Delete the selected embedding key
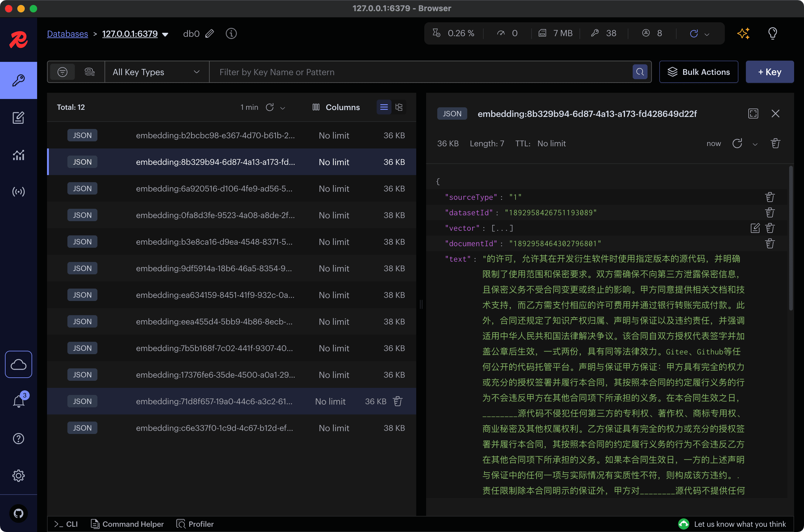Screen dimensions: 804x532 coord(775,144)
